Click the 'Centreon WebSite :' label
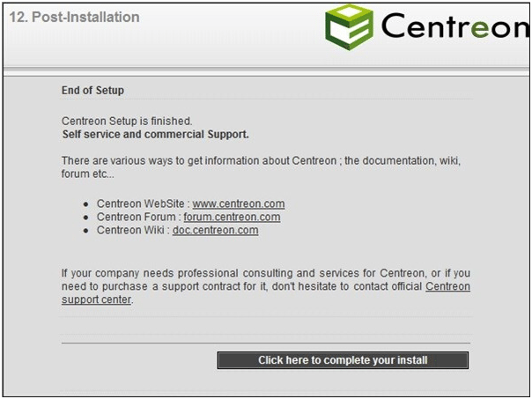Image resolution: width=532 pixels, height=399 pixels. 144,204
